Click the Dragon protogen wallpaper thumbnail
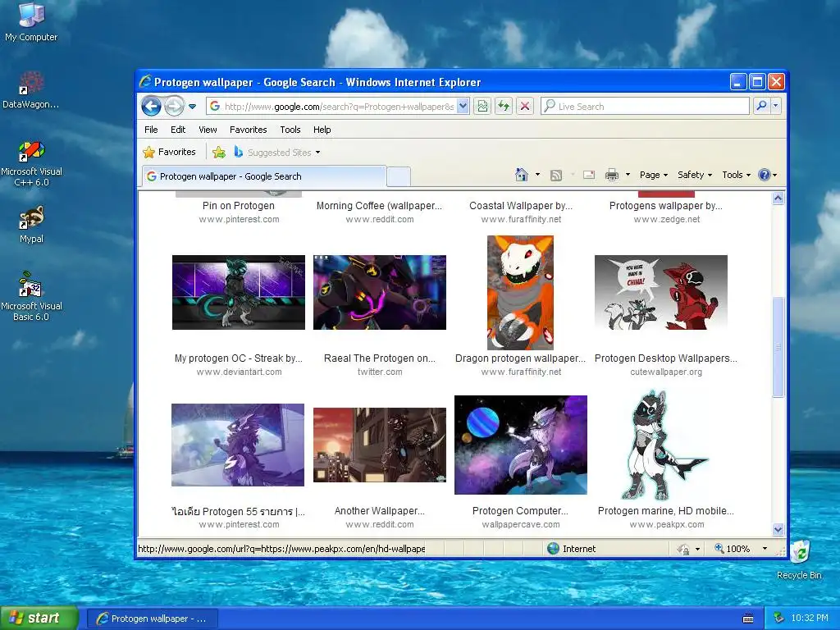The height and width of the screenshot is (630, 840). pyautogui.click(x=520, y=293)
